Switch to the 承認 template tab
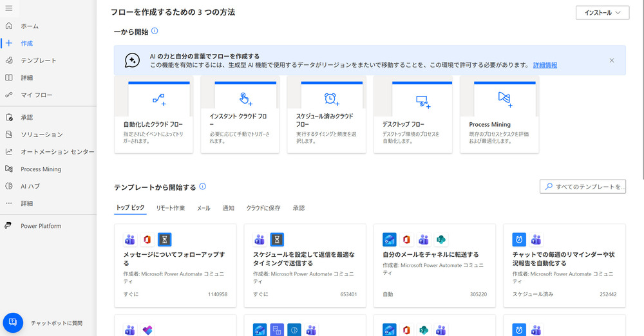Screen dimensions: 644x336 pyautogui.click(x=299, y=209)
